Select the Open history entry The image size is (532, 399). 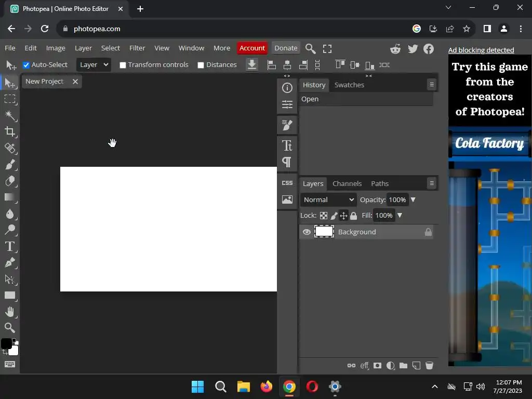click(366, 99)
